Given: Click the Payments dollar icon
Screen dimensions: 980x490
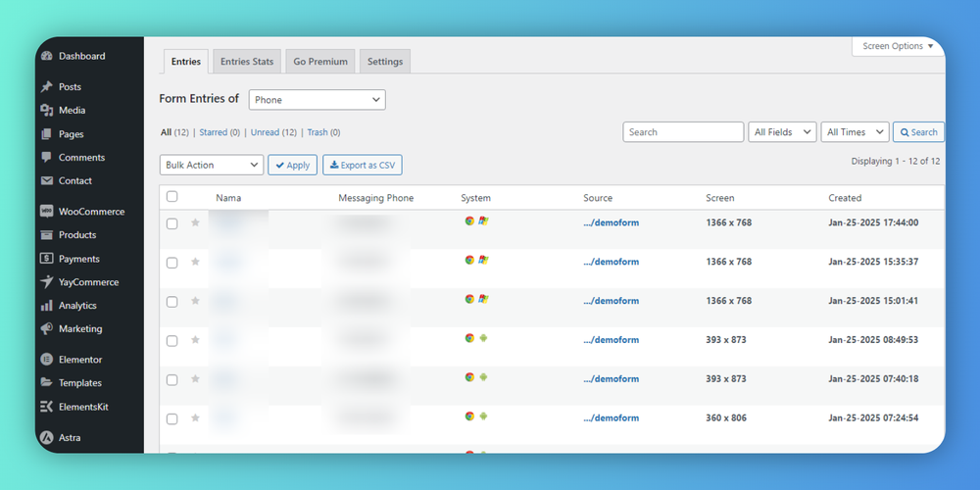Looking at the screenshot, I should (x=46, y=259).
